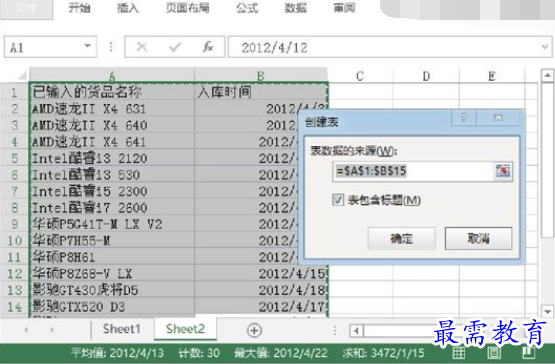Screen dimensions: 555x364
Task: Toggle 表包含标题 checkbox
Action: (338, 200)
